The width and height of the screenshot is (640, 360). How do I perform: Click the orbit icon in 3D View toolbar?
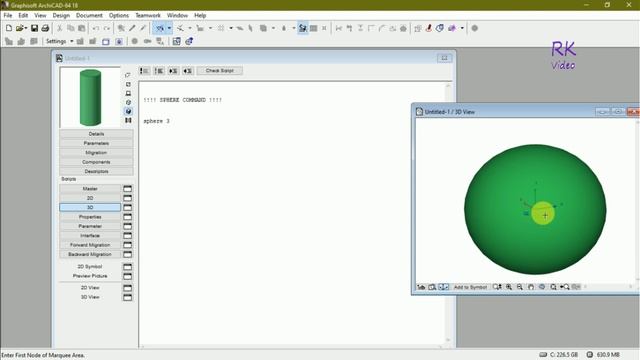[542, 287]
